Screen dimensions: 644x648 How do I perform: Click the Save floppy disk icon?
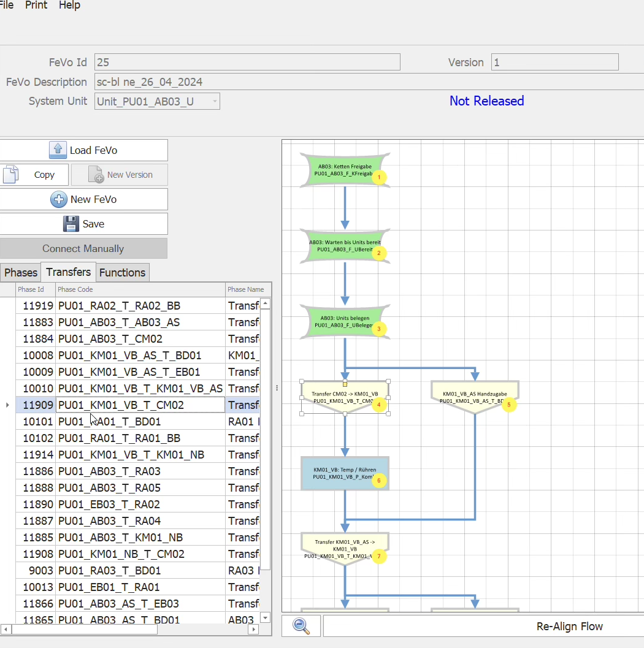[x=71, y=224]
